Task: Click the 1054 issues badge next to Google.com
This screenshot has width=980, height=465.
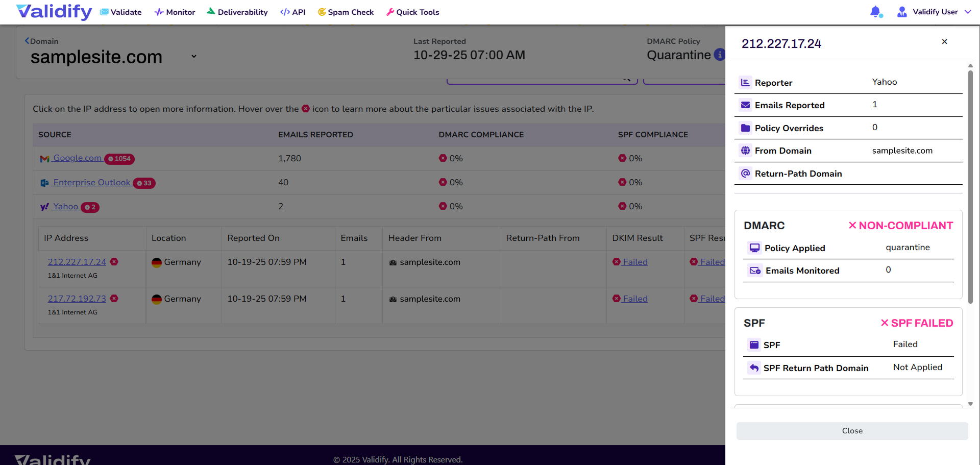Action: click(119, 159)
